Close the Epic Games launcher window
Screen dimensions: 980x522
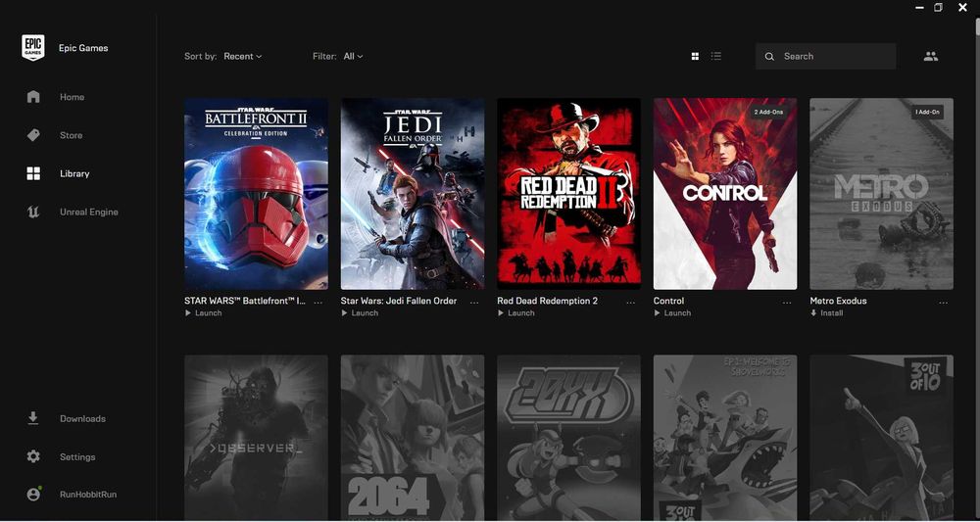(x=962, y=8)
